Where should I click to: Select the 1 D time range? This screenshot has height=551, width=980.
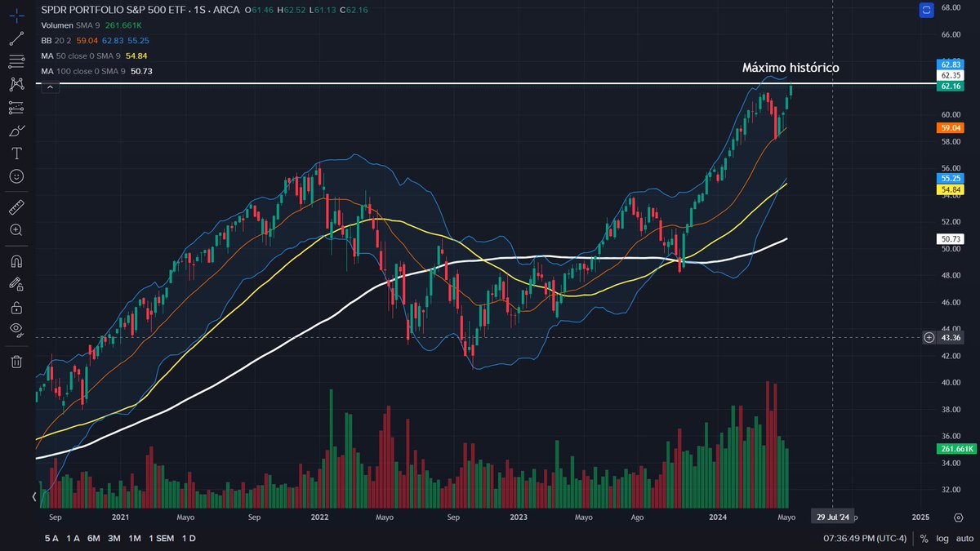pos(189,539)
